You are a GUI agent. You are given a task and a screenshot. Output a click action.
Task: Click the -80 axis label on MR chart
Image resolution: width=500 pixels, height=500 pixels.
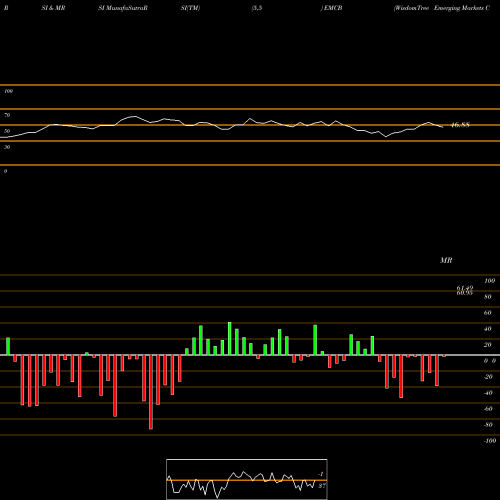[488, 425]
